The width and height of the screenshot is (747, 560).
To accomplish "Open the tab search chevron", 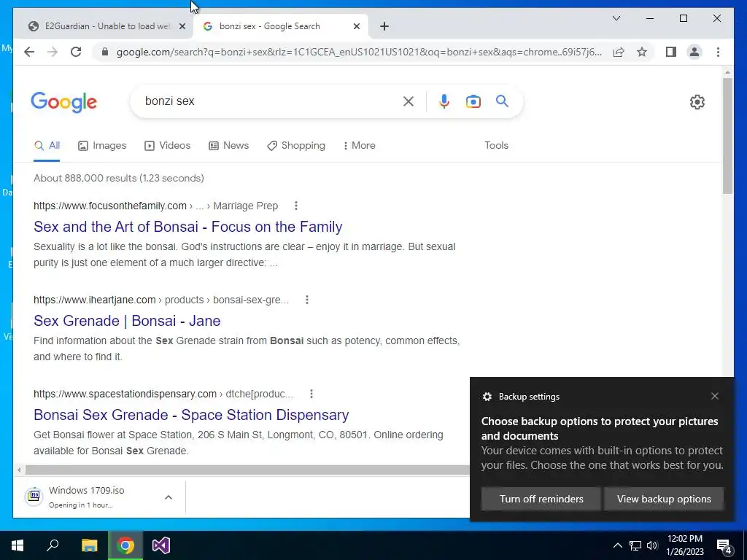I will pos(616,18).
